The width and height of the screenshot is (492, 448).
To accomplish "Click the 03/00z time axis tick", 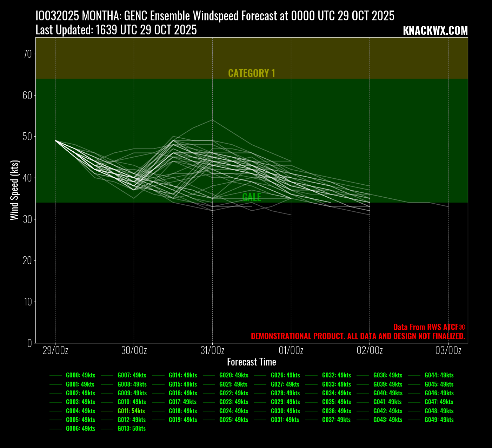I will point(448,350).
